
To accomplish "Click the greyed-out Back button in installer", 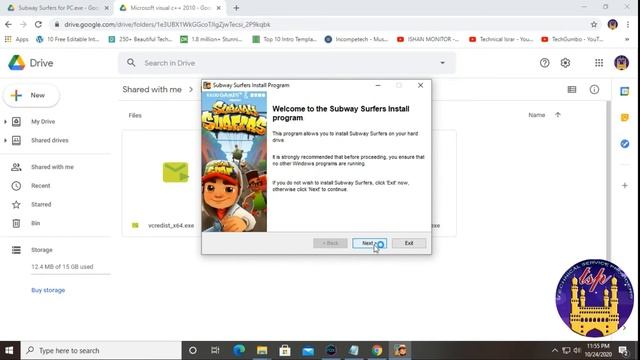I will (330, 243).
